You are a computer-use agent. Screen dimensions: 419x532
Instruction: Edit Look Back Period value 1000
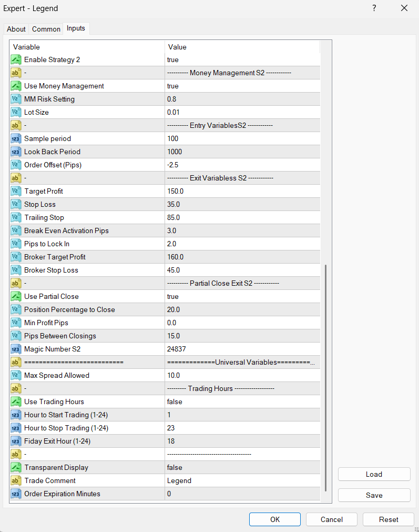point(242,152)
